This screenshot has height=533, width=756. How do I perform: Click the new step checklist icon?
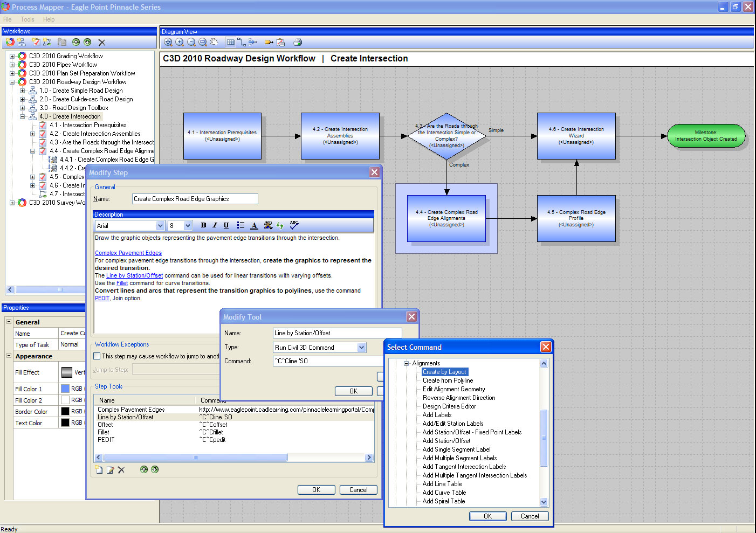tap(36, 42)
